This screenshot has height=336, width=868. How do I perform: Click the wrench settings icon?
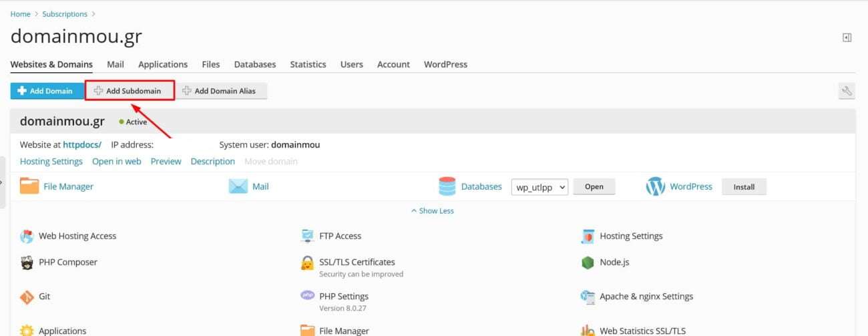tap(847, 91)
